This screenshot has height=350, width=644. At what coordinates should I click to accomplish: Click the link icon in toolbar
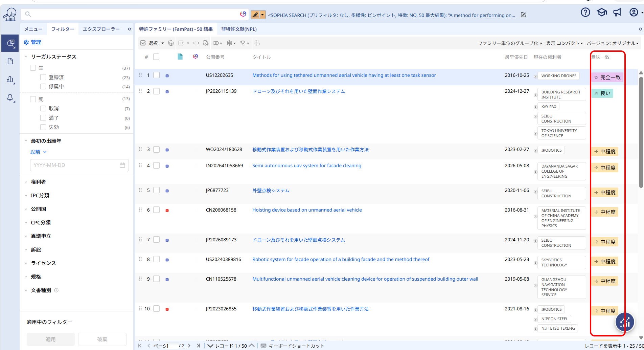(196, 43)
